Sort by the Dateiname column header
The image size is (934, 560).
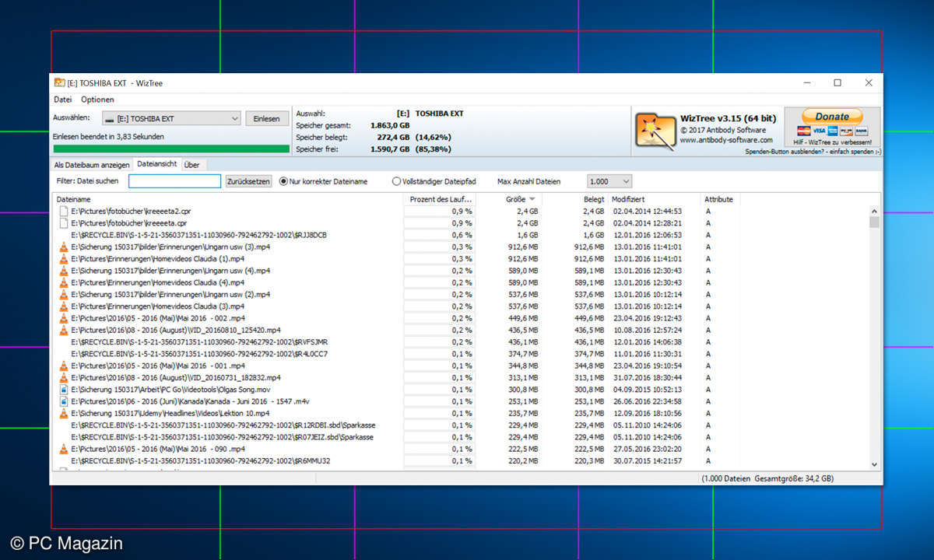point(227,199)
